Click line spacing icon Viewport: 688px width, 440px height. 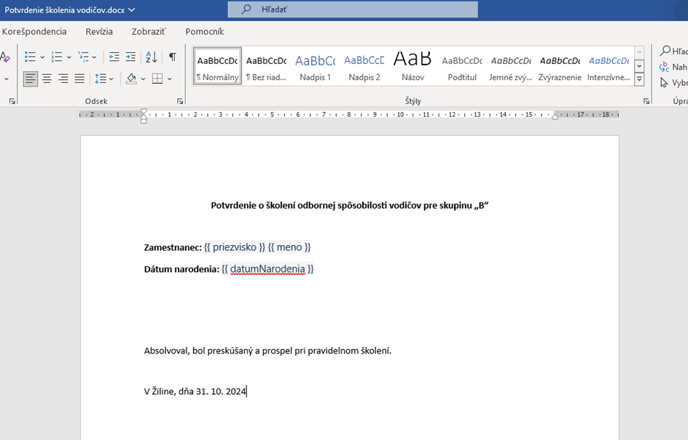(x=100, y=79)
